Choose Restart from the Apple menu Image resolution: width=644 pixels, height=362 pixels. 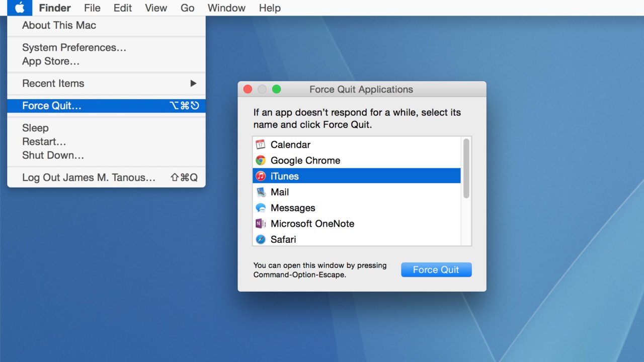(x=44, y=141)
